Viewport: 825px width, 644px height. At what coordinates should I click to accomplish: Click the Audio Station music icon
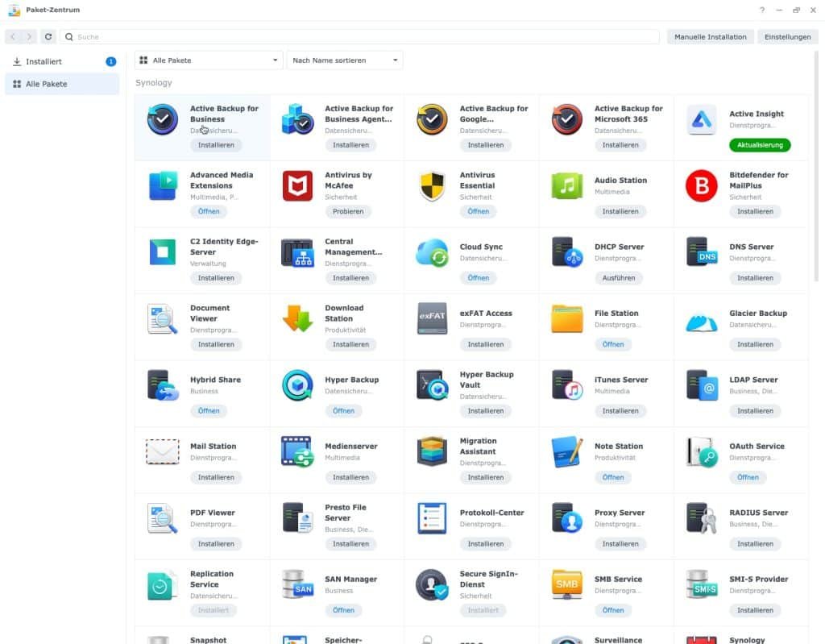tap(566, 185)
